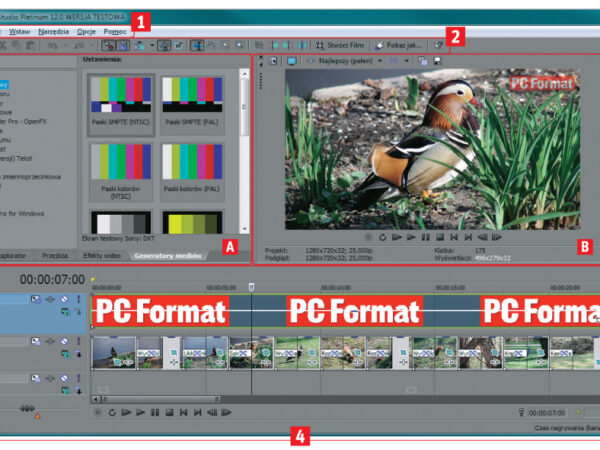Select the Paski SMPTE (NTSC) preset thumbnail
The image size is (600, 450).
click(x=120, y=105)
